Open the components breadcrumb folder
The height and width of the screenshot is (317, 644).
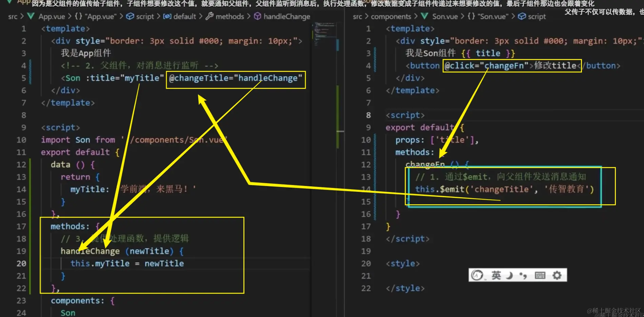point(391,16)
